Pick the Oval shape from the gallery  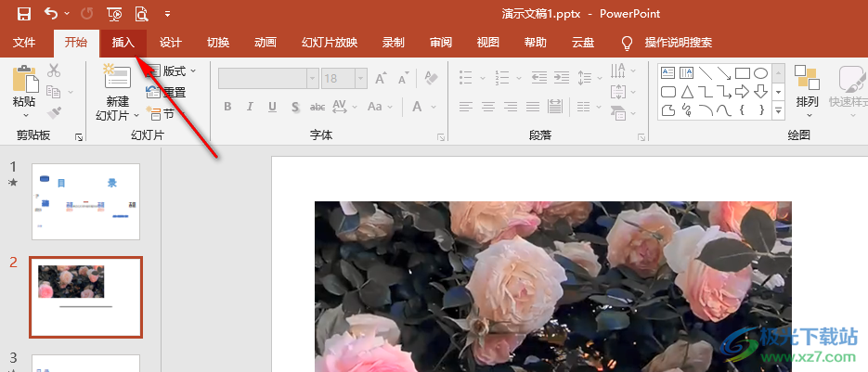tap(760, 73)
